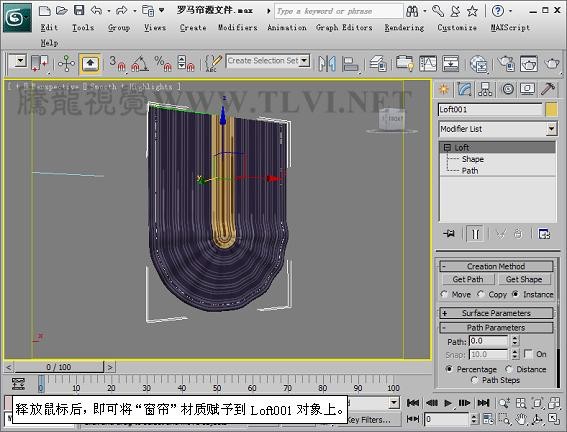Expand the Surface Parameters rollout
Viewport: 567px width, 432px height.
click(496, 313)
